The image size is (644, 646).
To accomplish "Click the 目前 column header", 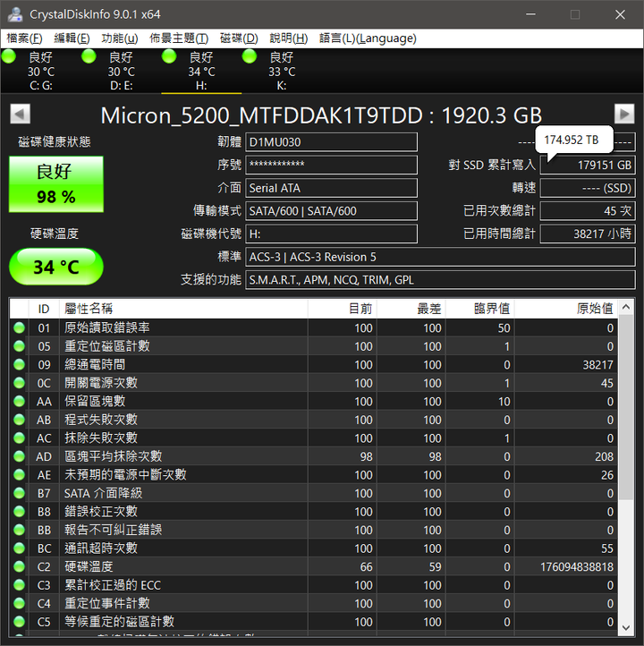I will (x=343, y=309).
